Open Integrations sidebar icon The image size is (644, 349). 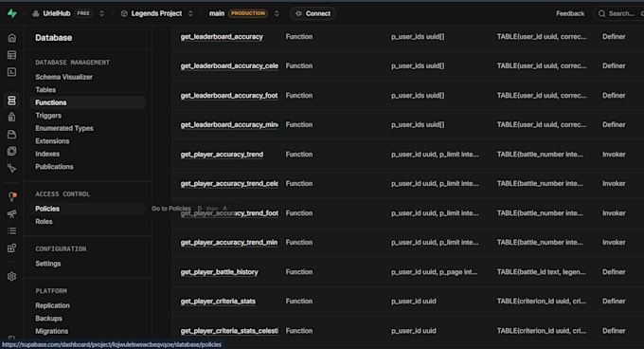(12, 248)
